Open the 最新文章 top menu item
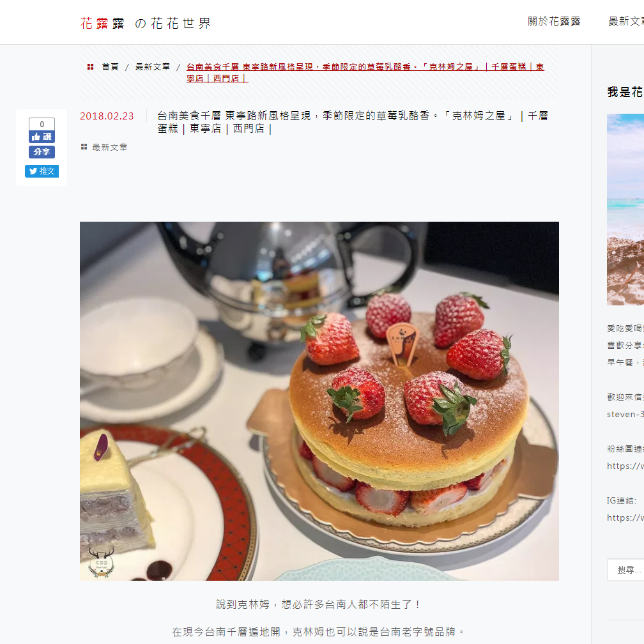The image size is (644, 644). pos(626,21)
